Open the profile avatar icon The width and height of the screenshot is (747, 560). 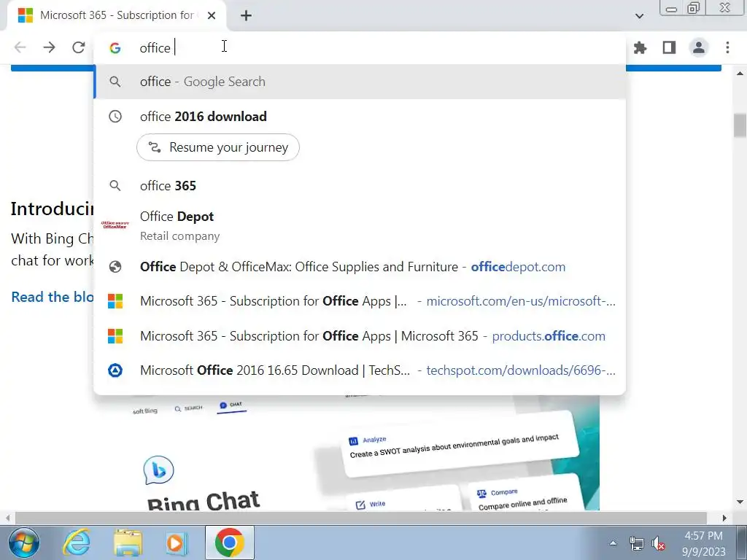(x=698, y=47)
